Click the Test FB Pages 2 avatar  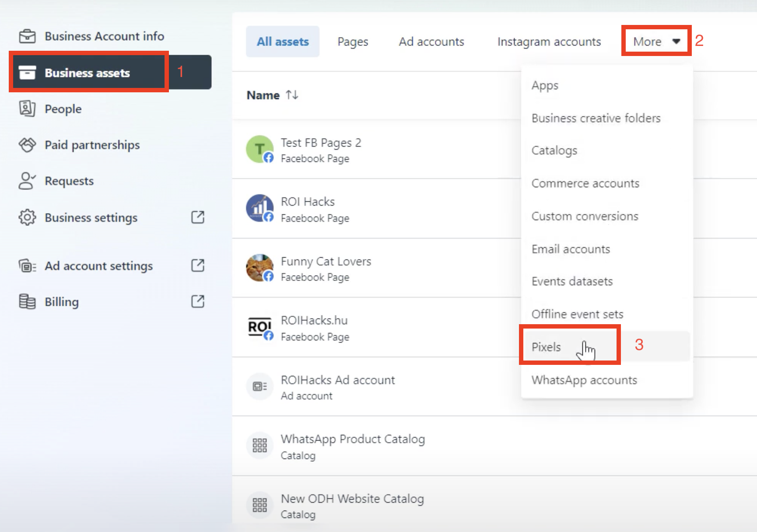click(260, 149)
